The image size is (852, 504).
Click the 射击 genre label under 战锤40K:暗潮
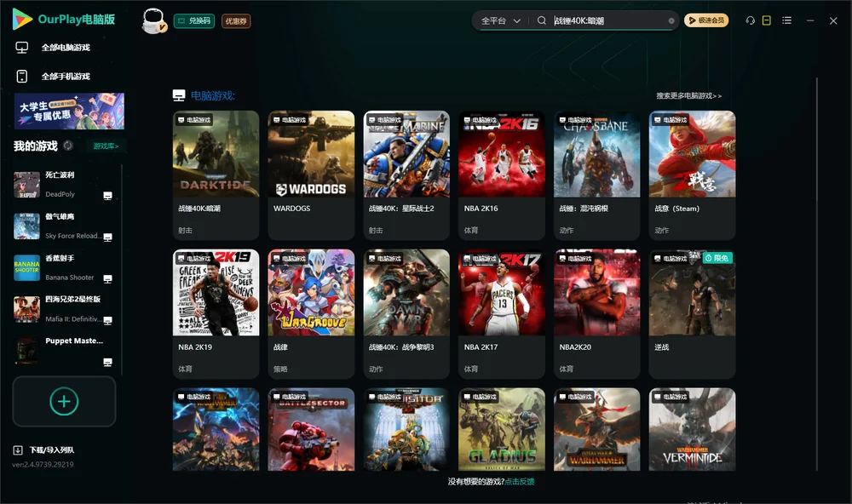coord(185,230)
